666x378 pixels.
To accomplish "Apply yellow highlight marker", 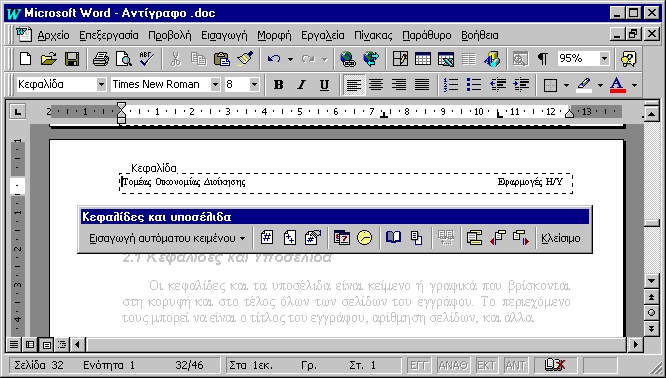I will pyautogui.click(x=584, y=85).
